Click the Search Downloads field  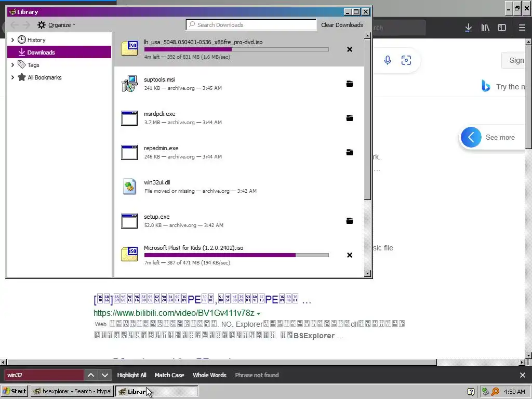click(251, 25)
